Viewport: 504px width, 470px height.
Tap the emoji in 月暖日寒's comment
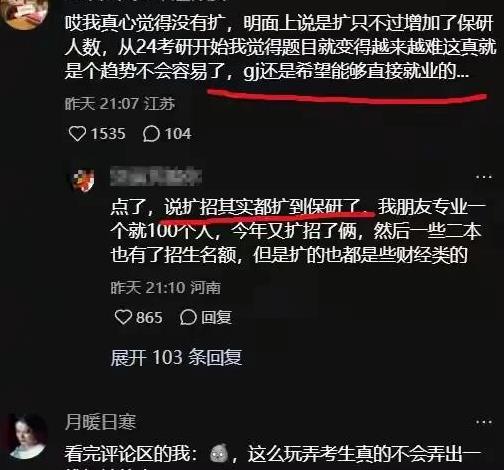click(x=220, y=454)
